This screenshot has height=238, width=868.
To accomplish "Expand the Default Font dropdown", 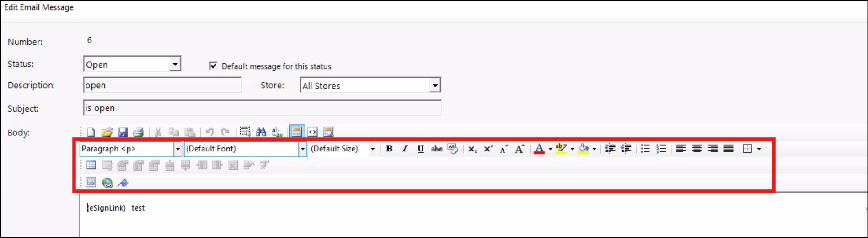I will pyautogui.click(x=302, y=149).
